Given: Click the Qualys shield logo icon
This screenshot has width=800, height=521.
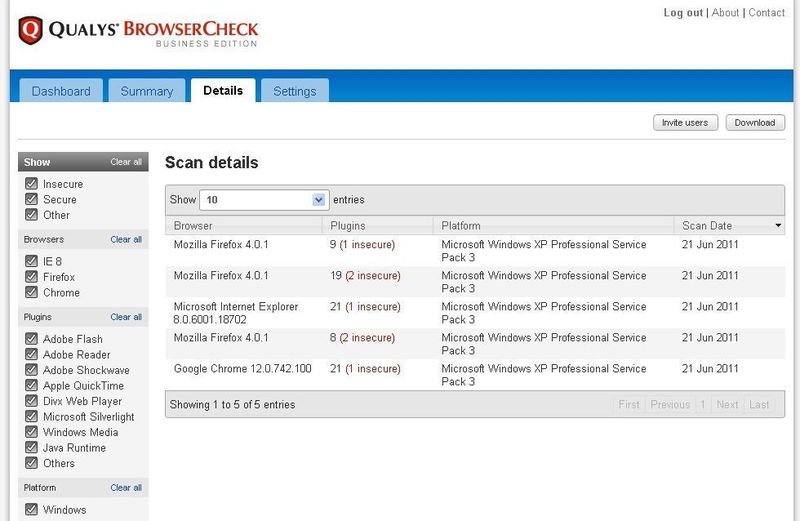Looking at the screenshot, I should point(30,31).
